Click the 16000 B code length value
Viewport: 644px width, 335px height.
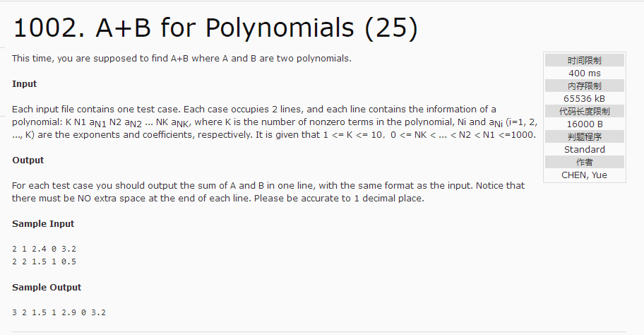point(585,124)
